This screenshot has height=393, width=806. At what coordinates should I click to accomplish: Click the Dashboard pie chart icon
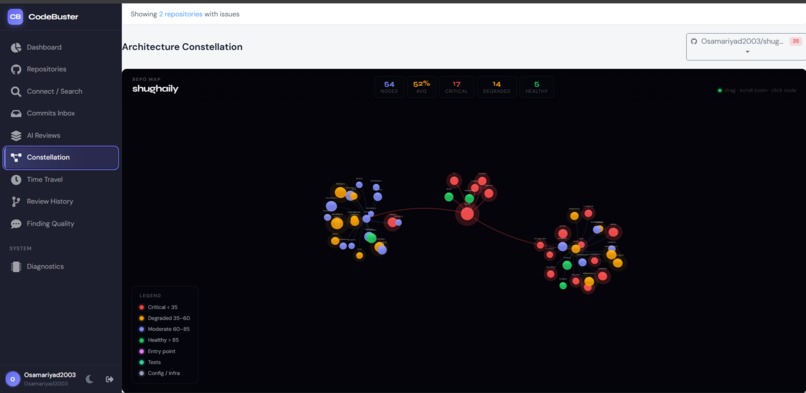click(x=16, y=47)
